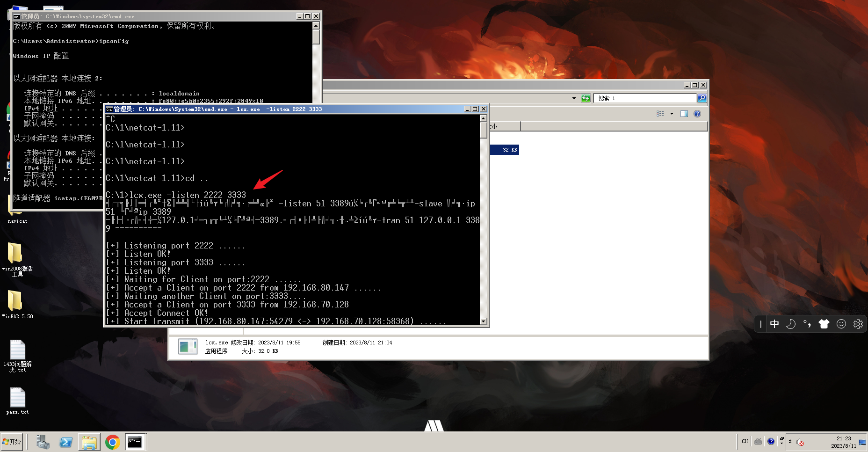Expand the hidden system tray icons arrow
868x452 pixels.
point(790,441)
